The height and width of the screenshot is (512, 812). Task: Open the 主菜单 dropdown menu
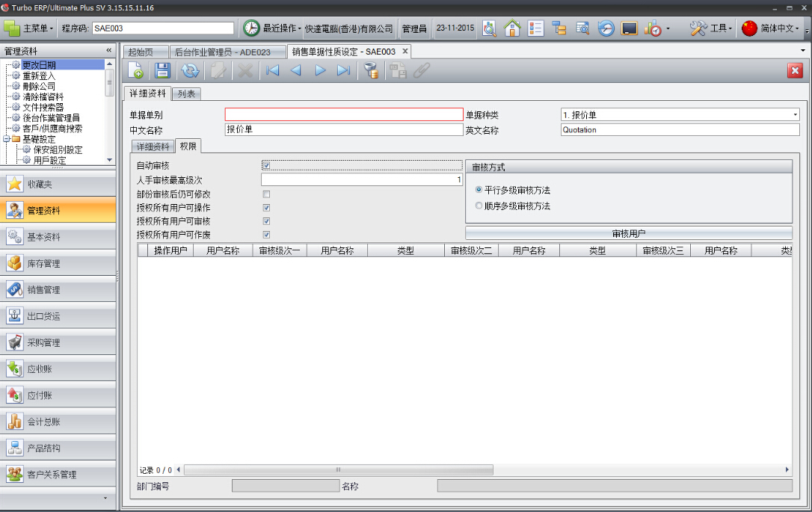(x=30, y=28)
